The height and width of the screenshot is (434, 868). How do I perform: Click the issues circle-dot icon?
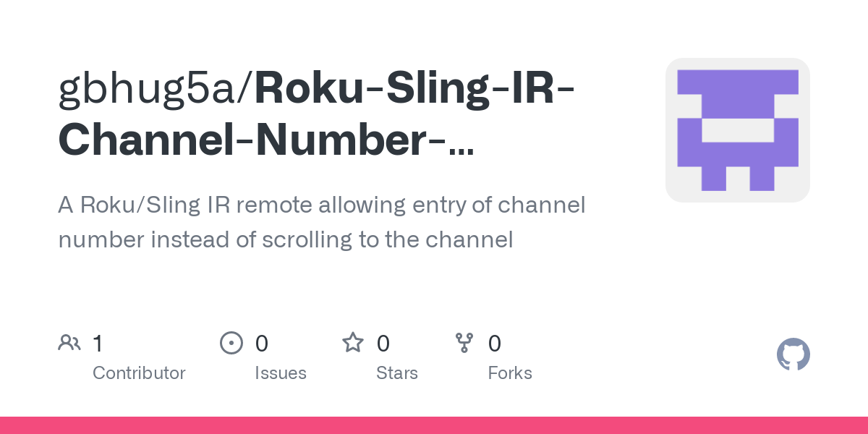tap(231, 343)
